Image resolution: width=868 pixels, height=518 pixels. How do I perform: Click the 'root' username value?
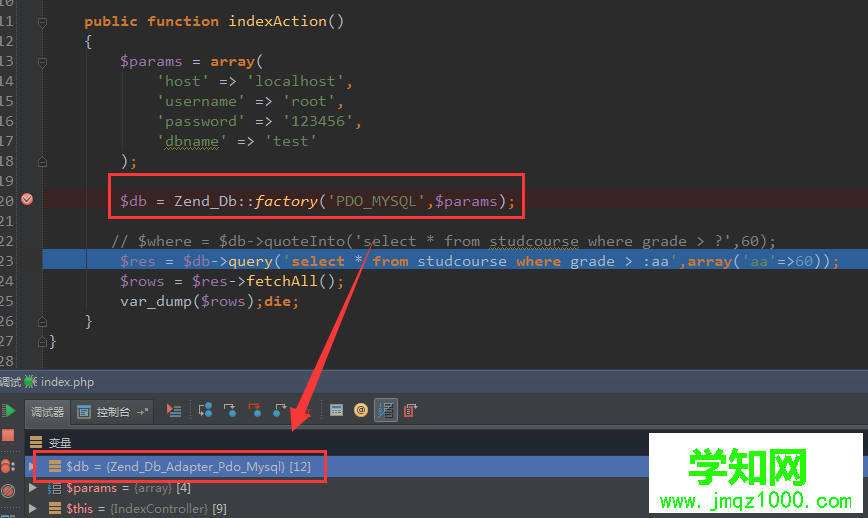coord(308,101)
